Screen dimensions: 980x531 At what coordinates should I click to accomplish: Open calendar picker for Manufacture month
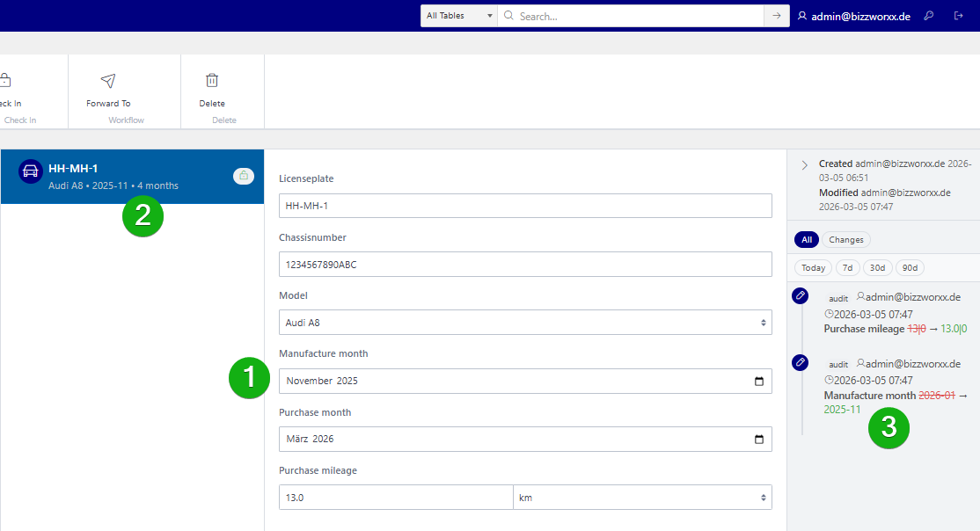759,382
